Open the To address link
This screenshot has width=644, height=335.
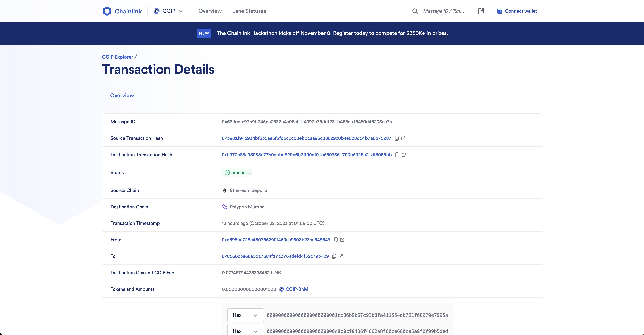275,256
